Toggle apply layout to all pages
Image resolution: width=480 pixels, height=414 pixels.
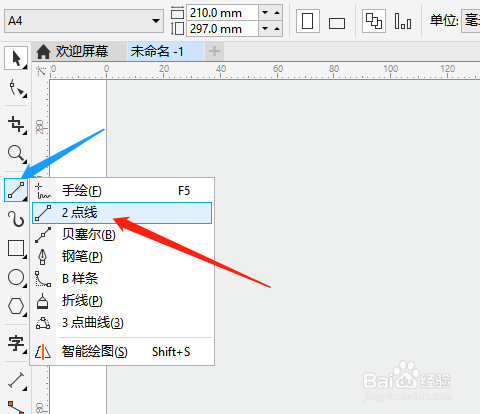(374, 21)
